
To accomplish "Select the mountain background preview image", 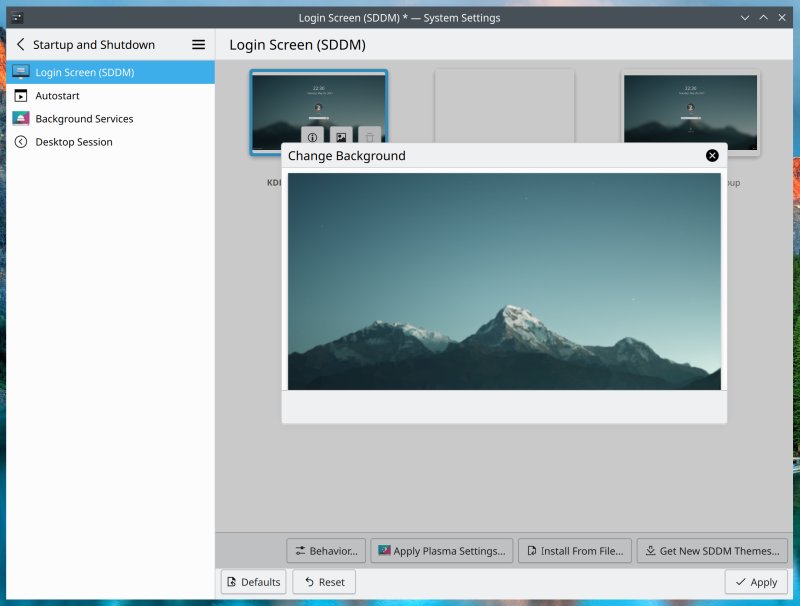I will [504, 281].
